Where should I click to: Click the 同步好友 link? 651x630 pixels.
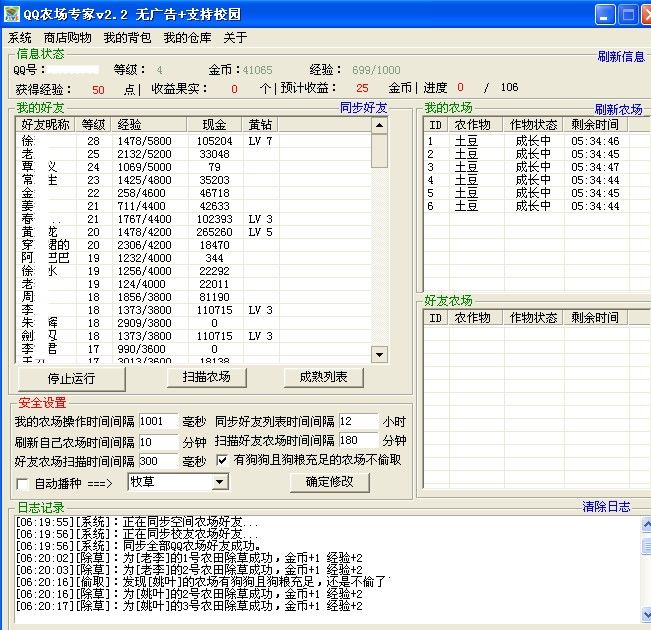pyautogui.click(x=363, y=108)
